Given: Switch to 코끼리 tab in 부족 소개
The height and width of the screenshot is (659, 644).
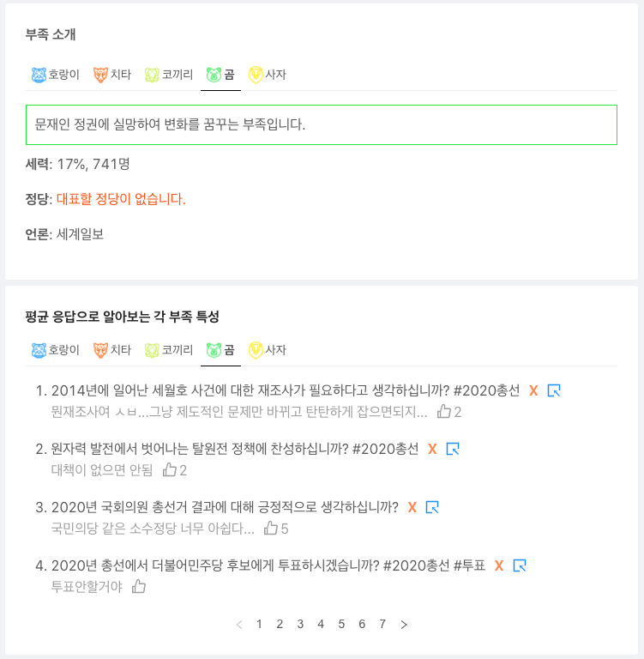Looking at the screenshot, I should (x=169, y=75).
